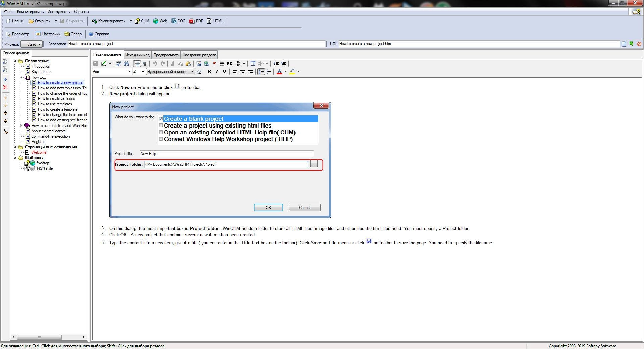Toggle the bulleted list button
This screenshot has width=644, height=349.
coord(269,71)
